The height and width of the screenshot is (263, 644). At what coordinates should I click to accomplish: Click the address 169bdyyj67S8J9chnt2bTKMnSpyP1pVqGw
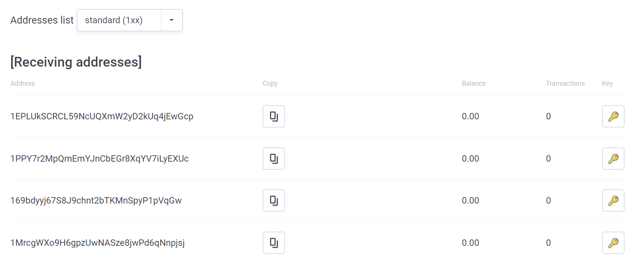point(96,201)
